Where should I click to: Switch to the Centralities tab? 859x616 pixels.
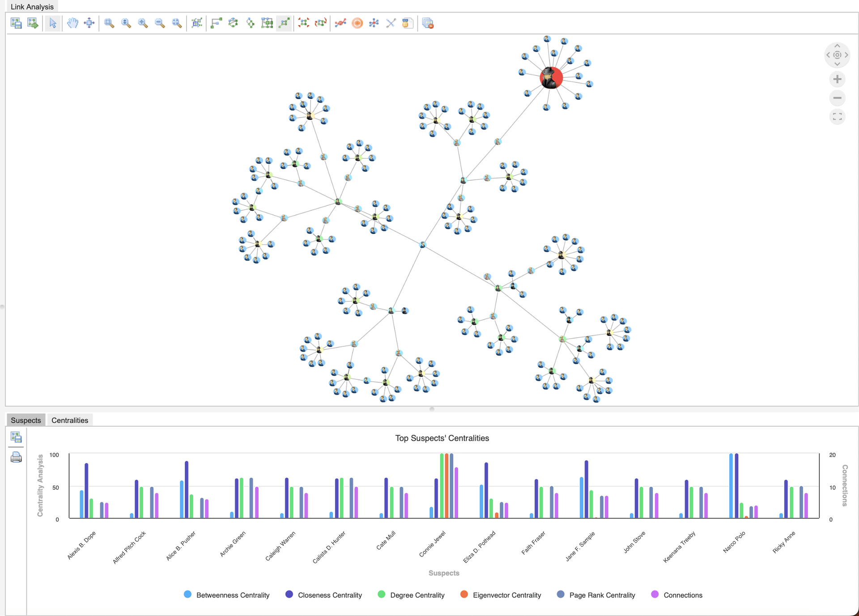[x=70, y=420]
